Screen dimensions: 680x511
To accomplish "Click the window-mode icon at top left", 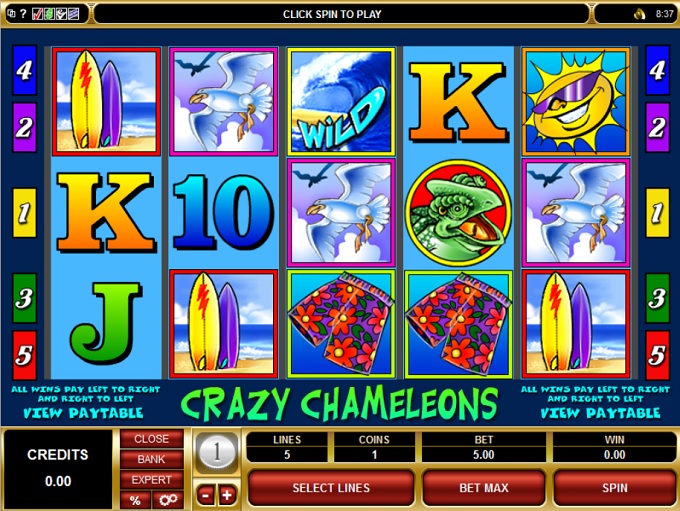I will (12, 14).
